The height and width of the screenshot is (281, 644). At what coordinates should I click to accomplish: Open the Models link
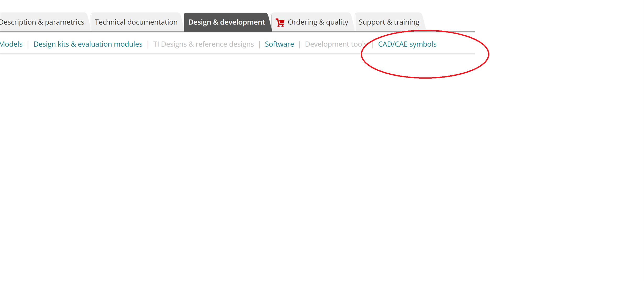[11, 44]
